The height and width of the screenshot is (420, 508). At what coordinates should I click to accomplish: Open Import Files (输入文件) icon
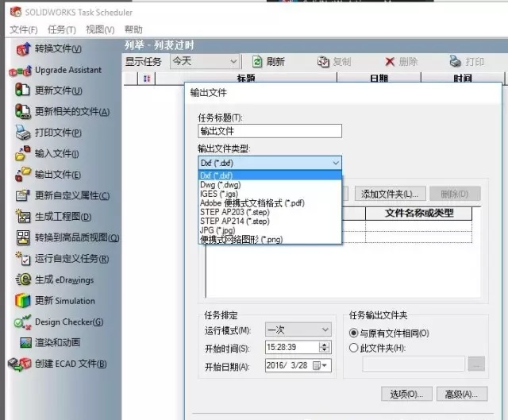(x=23, y=153)
